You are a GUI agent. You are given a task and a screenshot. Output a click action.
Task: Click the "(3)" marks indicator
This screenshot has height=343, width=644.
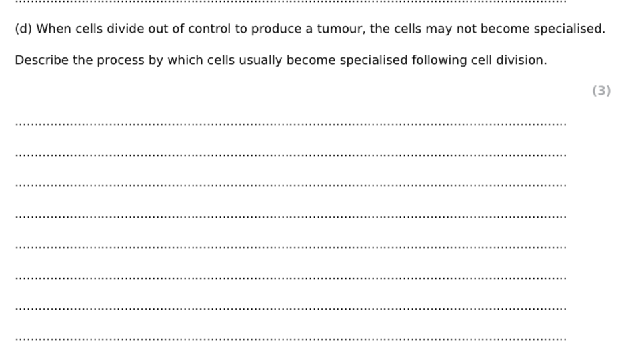tap(601, 91)
